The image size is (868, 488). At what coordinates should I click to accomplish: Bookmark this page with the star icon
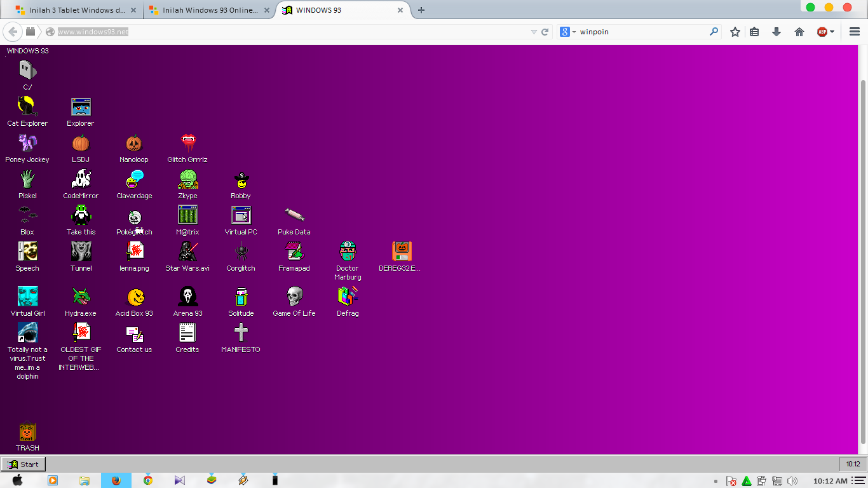click(735, 32)
